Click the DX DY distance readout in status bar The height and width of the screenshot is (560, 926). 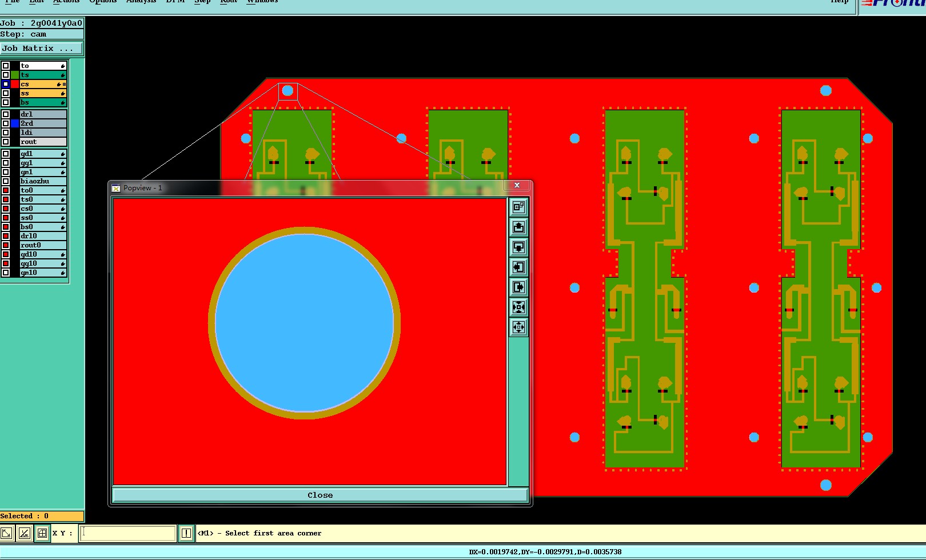[545, 552]
